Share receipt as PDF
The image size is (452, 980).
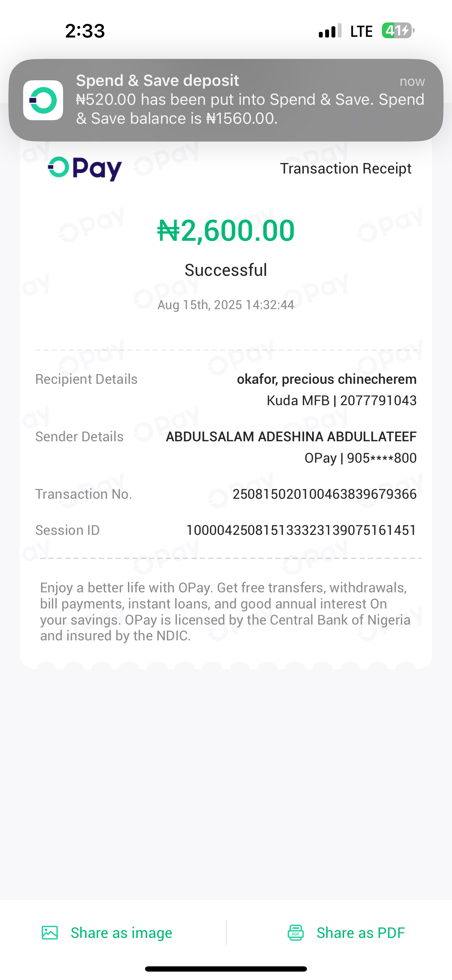(360, 933)
